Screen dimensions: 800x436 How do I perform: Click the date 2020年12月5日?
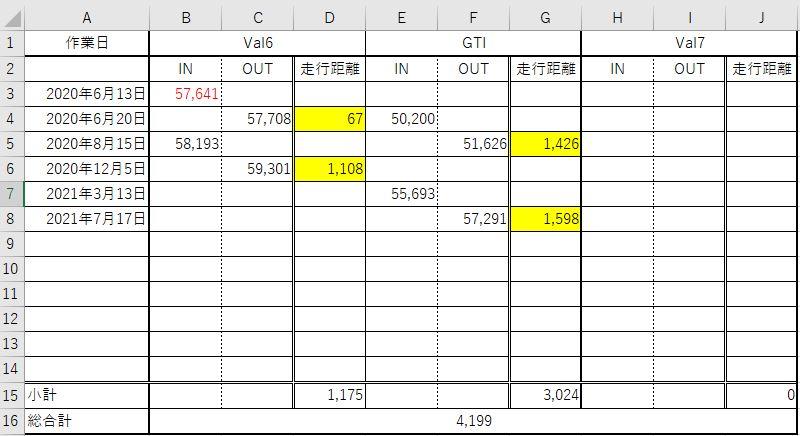tap(87, 169)
